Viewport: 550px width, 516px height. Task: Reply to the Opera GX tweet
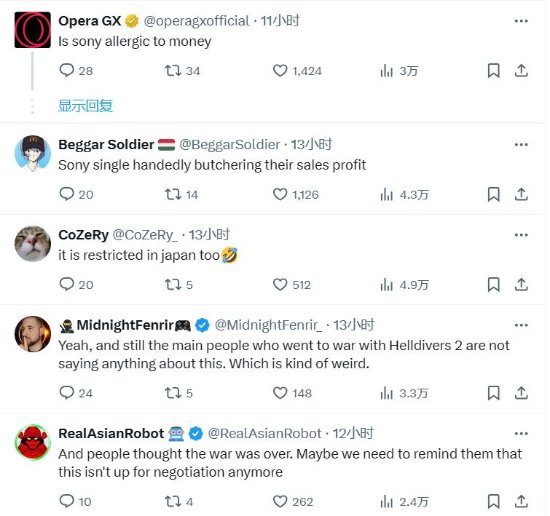(67, 71)
